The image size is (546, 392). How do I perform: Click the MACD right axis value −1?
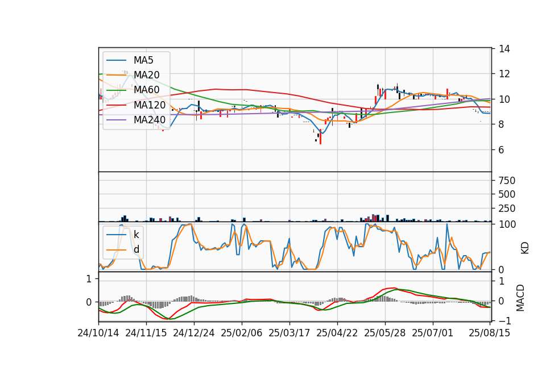tap(504, 320)
